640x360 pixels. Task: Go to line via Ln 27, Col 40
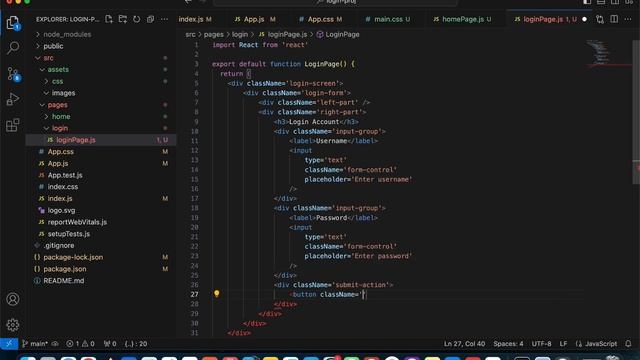tap(464, 344)
